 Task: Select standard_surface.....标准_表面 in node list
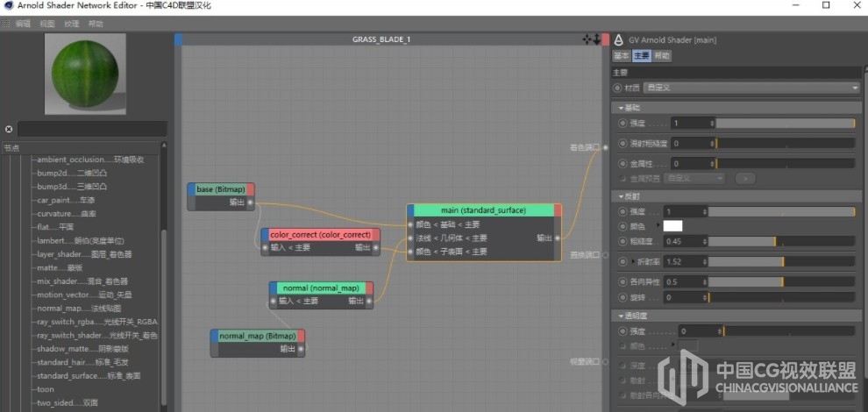pyautogui.click(x=89, y=375)
